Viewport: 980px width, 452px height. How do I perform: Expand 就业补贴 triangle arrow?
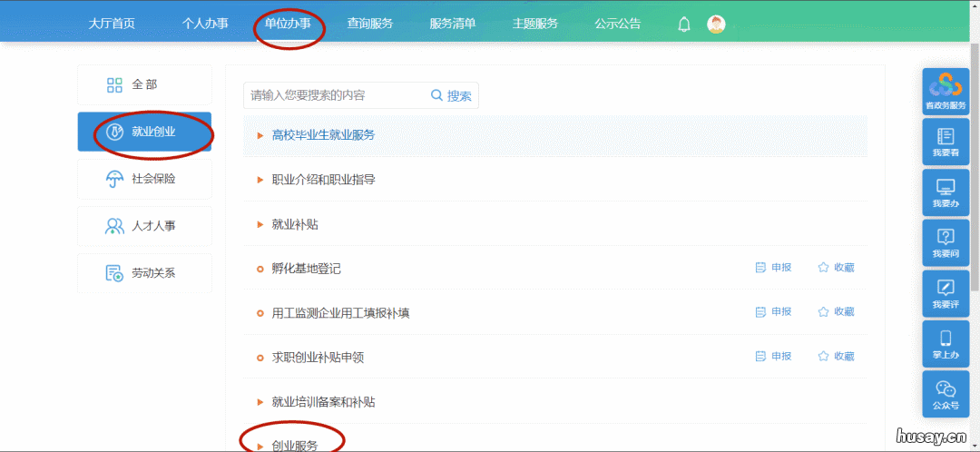[260, 224]
